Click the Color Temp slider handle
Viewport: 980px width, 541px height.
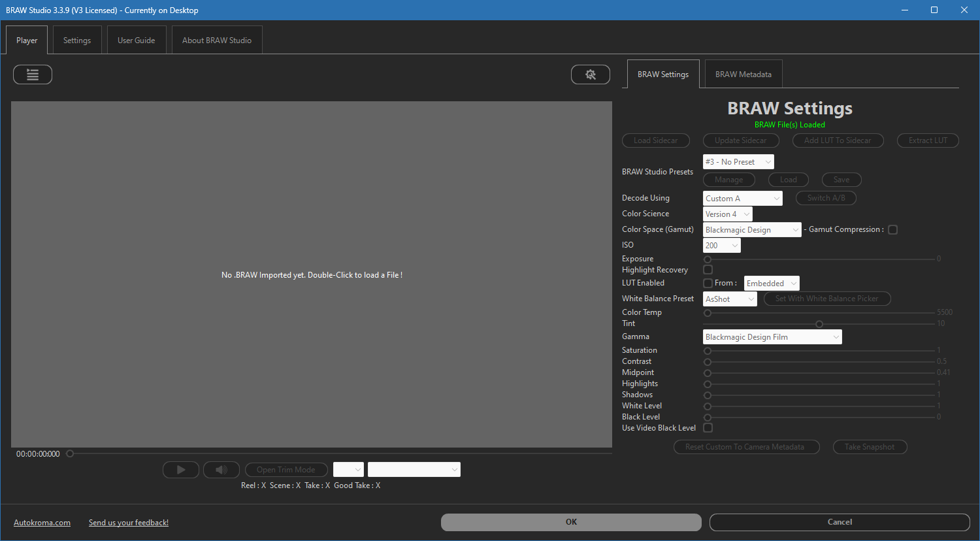point(708,313)
